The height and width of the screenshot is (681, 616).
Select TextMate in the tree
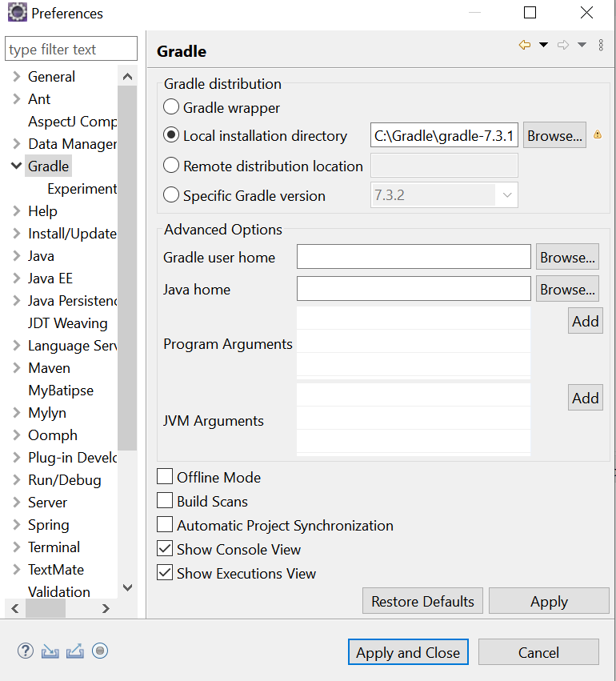tap(56, 570)
